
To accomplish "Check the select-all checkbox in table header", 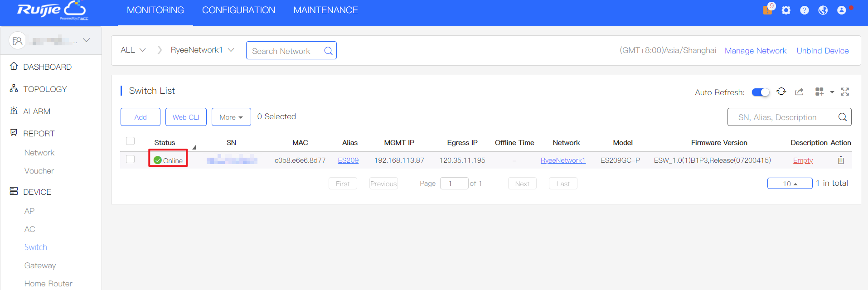I will (131, 141).
